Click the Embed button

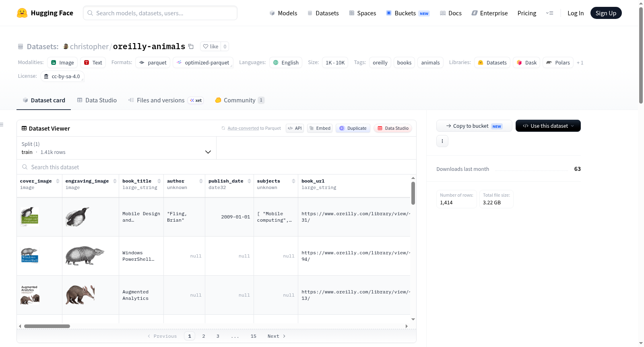click(x=320, y=128)
